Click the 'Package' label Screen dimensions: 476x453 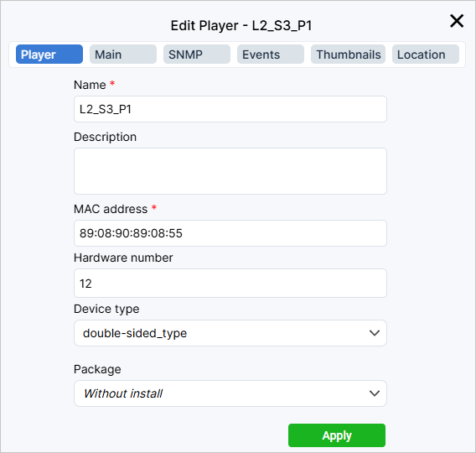click(97, 369)
